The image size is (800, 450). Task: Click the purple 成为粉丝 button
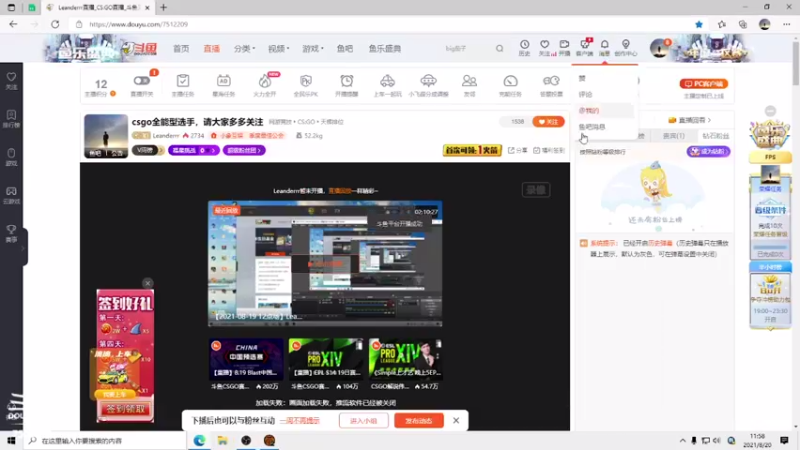708,152
